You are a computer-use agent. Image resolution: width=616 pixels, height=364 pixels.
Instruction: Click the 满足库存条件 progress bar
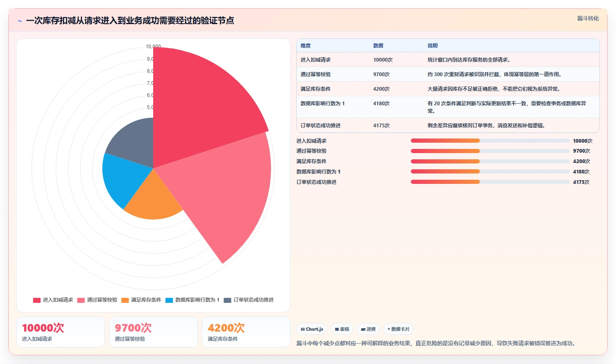490,161
